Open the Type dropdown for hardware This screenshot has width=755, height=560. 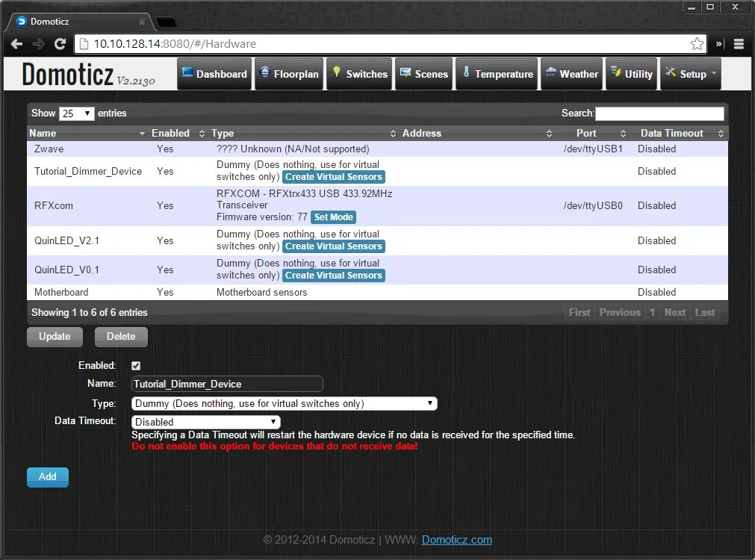click(x=284, y=403)
